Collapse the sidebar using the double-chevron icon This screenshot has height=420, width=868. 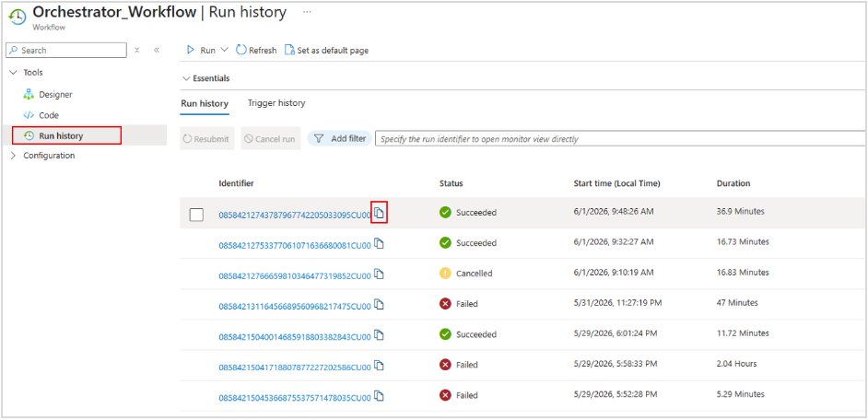[157, 50]
